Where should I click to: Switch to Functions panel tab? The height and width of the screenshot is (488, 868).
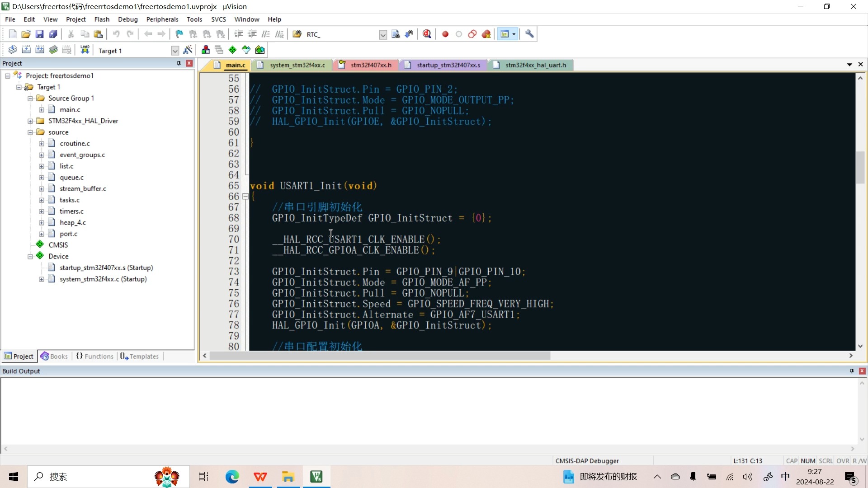95,356
